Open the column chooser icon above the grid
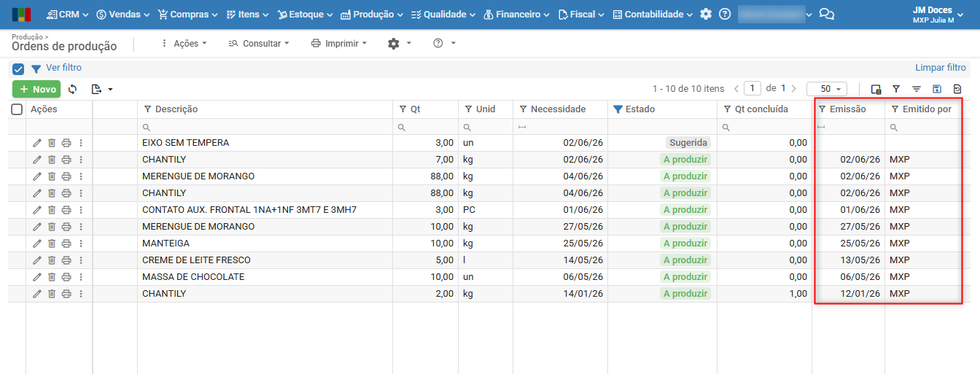The image size is (980, 374). tap(876, 89)
